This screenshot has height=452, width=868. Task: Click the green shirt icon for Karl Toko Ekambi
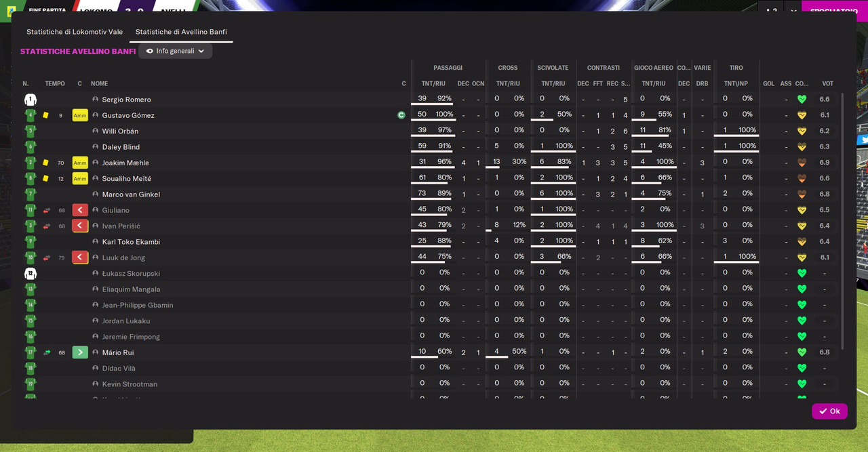[x=31, y=242]
